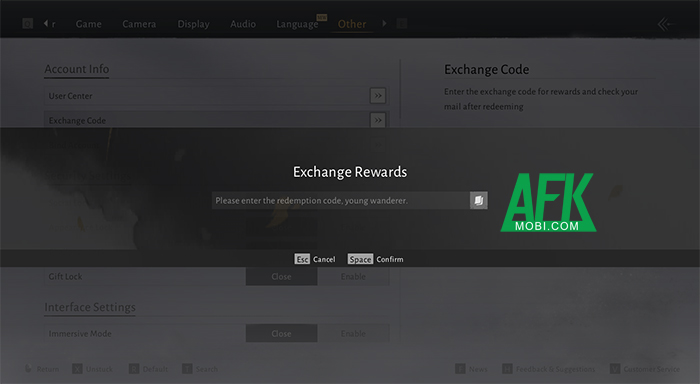
Task: Open User Center via its double-chevron button
Action: coord(378,96)
